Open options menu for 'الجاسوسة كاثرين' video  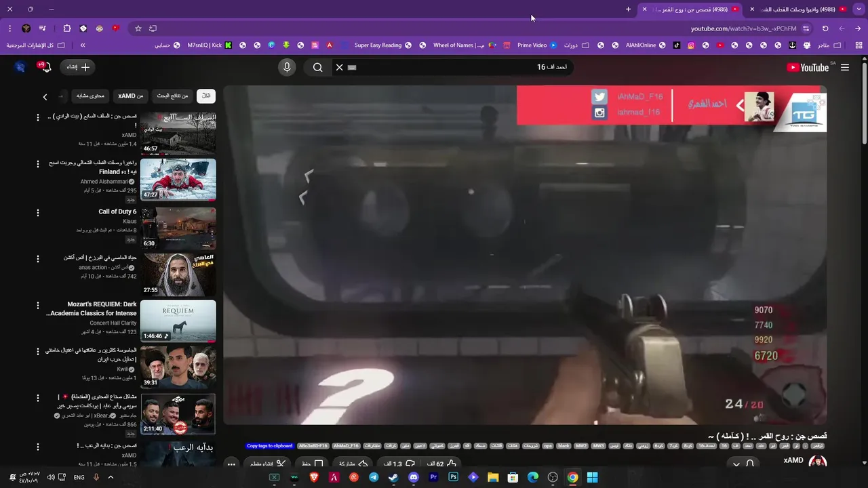(38, 352)
